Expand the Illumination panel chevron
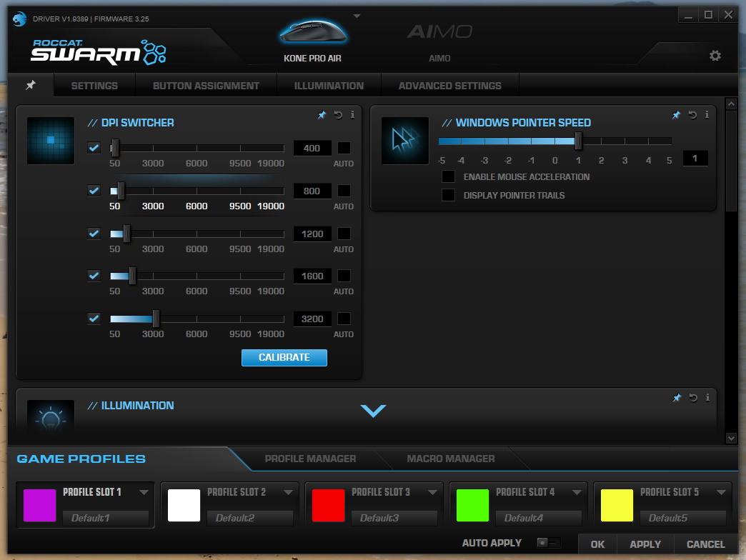746x560 pixels. coord(374,411)
